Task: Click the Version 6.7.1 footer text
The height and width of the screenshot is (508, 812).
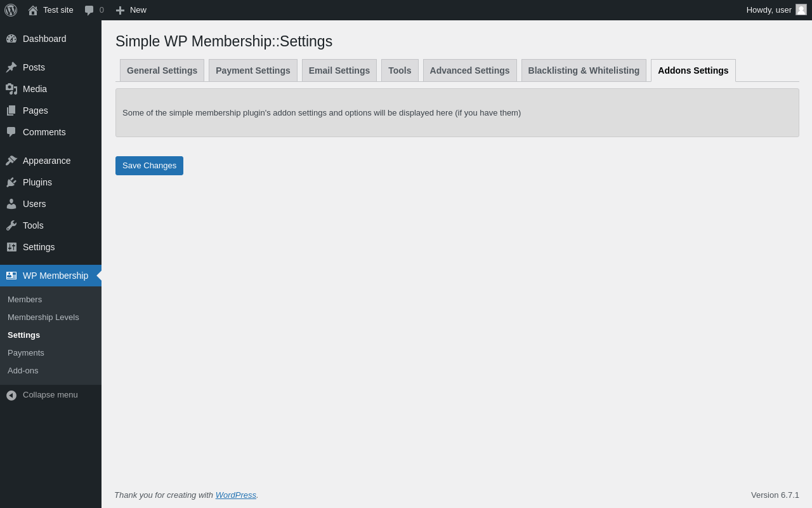Action: (x=775, y=495)
